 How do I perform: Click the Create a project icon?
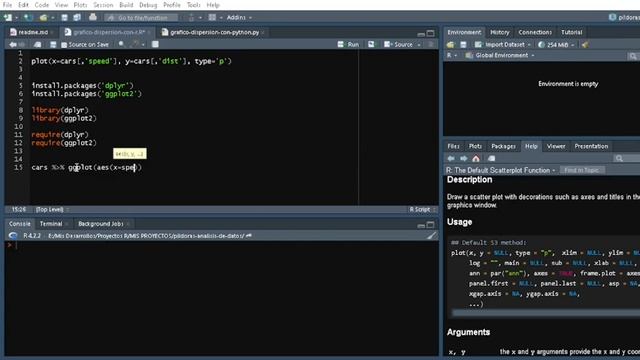pyautogui.click(x=28, y=18)
